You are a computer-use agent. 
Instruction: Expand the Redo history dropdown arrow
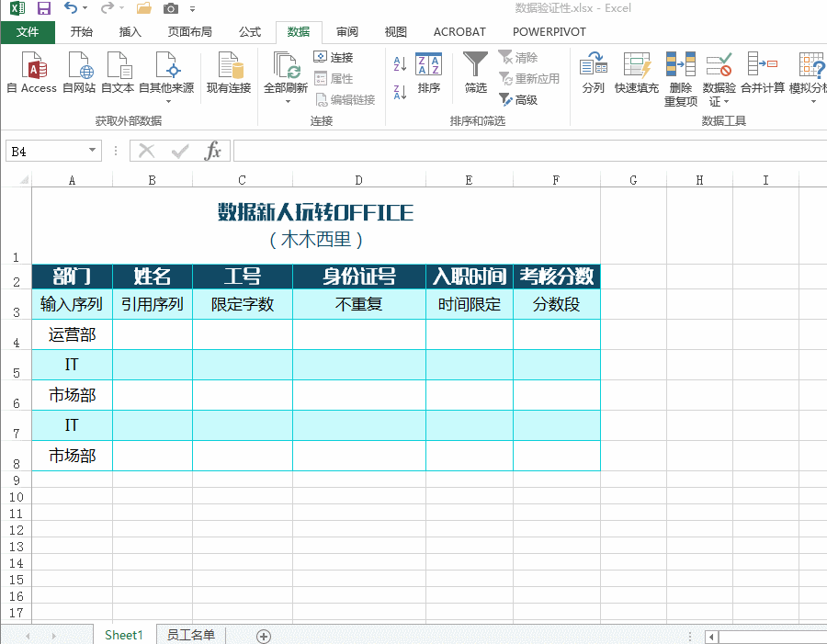pos(122,8)
